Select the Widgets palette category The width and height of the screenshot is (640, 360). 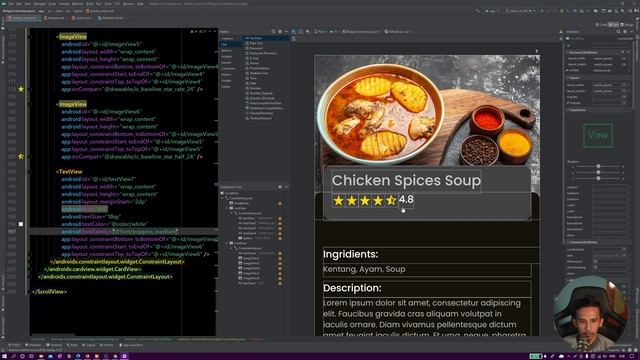click(x=227, y=57)
